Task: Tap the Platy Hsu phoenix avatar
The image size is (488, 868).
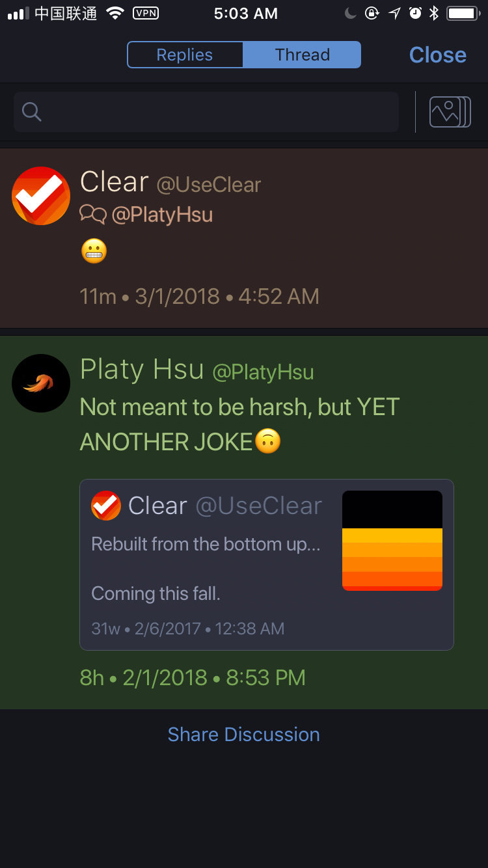Action: point(41,383)
